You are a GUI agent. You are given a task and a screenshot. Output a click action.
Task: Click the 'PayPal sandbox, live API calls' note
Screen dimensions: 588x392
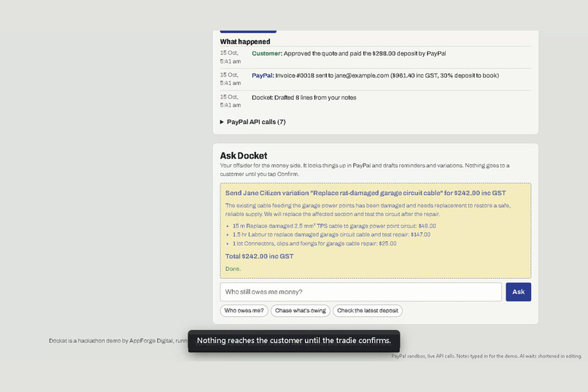tap(487, 356)
